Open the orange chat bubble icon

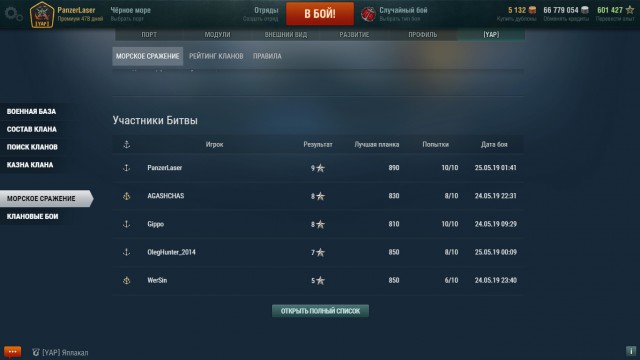point(12,352)
